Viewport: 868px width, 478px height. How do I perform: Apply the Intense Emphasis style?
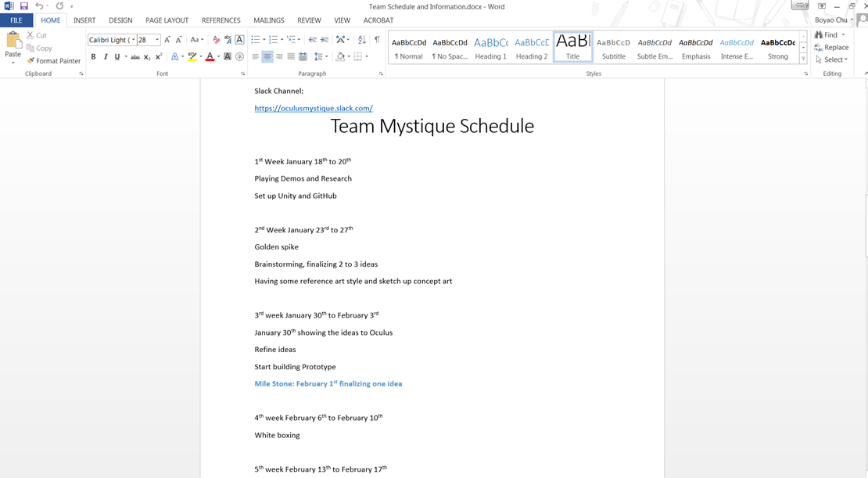coord(737,48)
